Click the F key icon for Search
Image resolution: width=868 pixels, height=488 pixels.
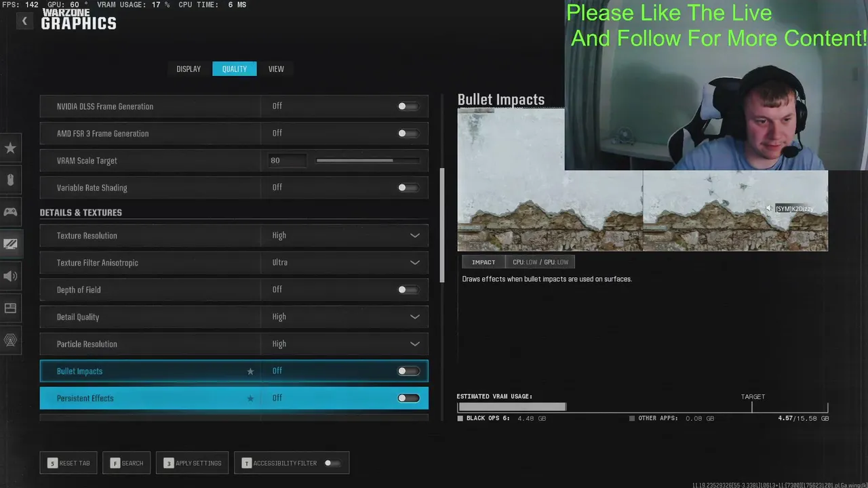coord(115,463)
